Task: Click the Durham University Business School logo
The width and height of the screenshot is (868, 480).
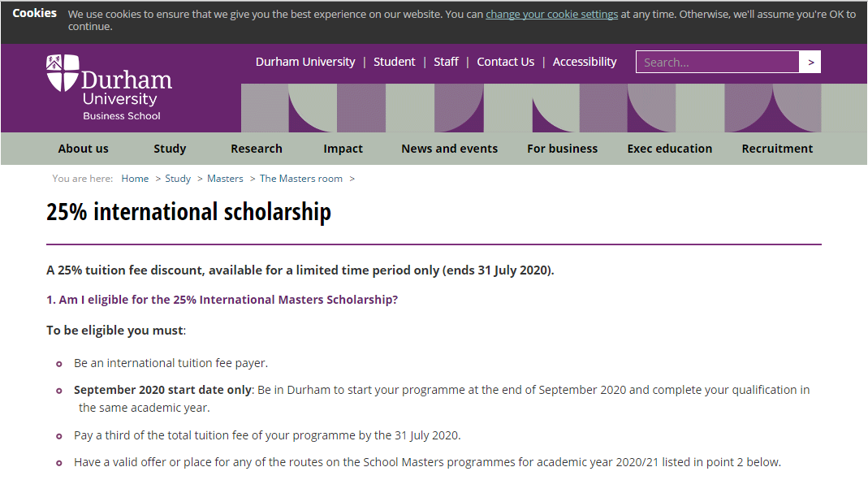Action: (x=109, y=88)
